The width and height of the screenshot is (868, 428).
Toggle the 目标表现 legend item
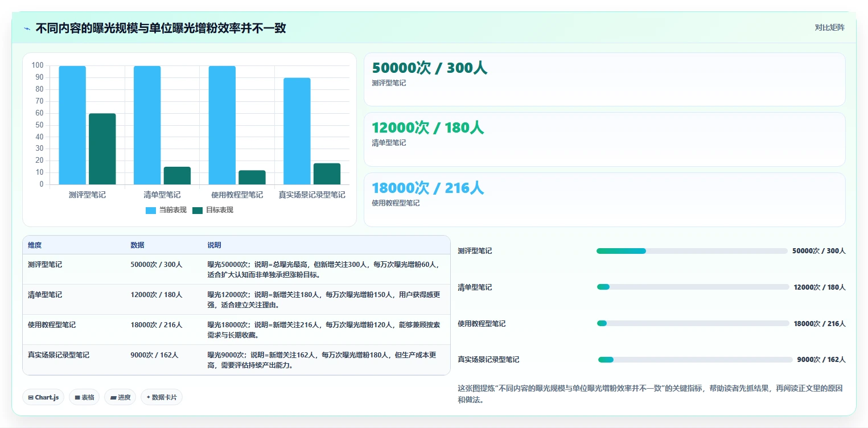coord(213,210)
